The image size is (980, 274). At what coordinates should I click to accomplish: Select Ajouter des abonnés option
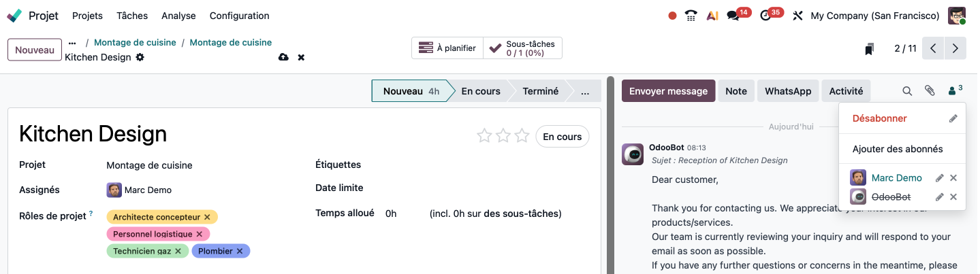tap(898, 149)
